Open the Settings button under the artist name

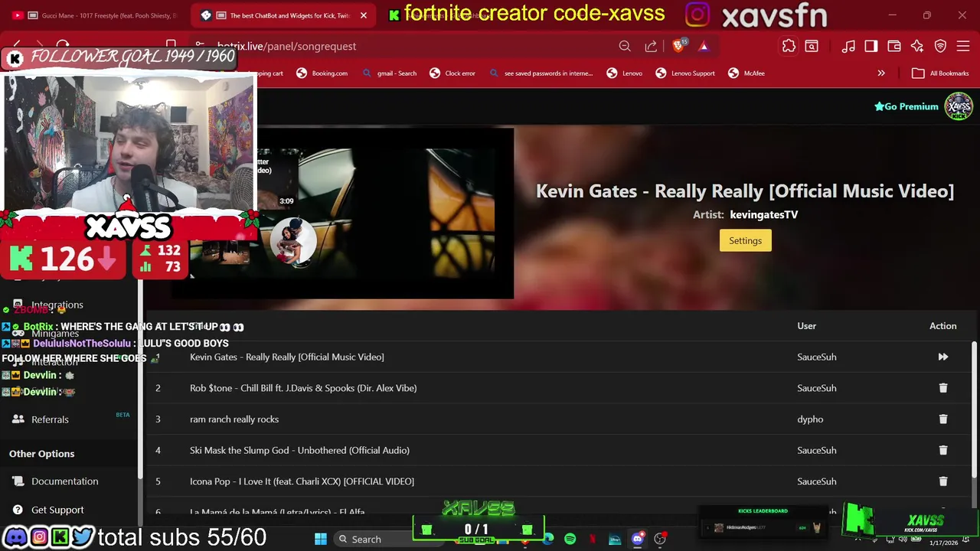745,240
